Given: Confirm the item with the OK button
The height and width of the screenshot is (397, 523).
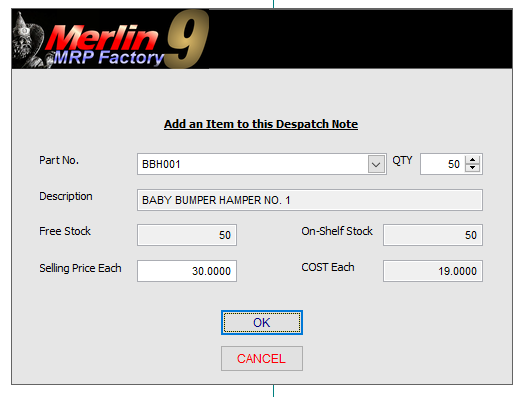Looking at the screenshot, I should click(262, 323).
